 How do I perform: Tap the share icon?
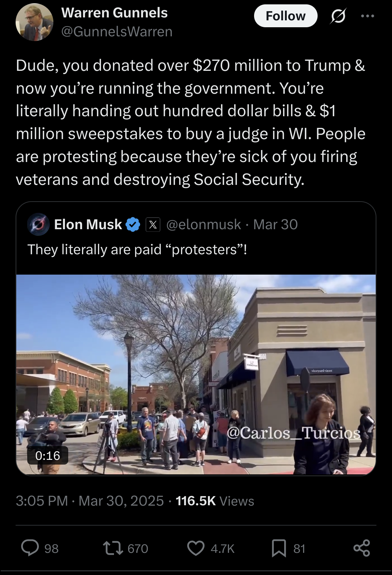point(362,548)
